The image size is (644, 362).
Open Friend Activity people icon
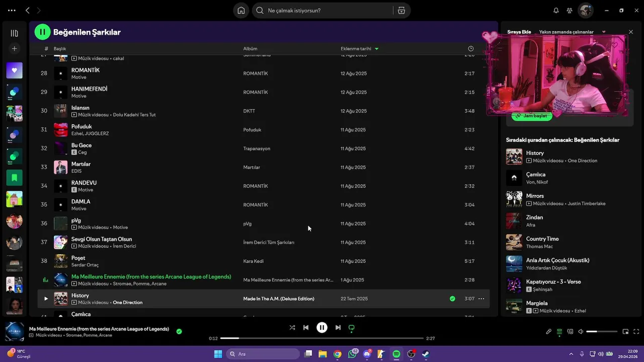[x=570, y=11]
